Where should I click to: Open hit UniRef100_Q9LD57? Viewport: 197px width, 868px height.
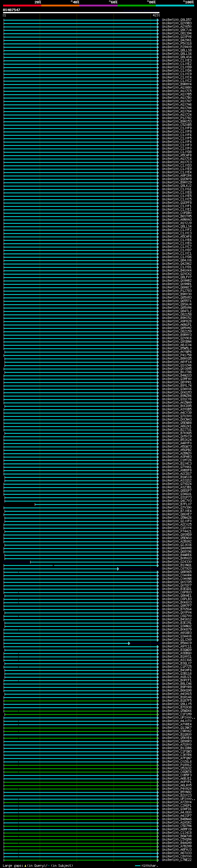coord(176,20)
